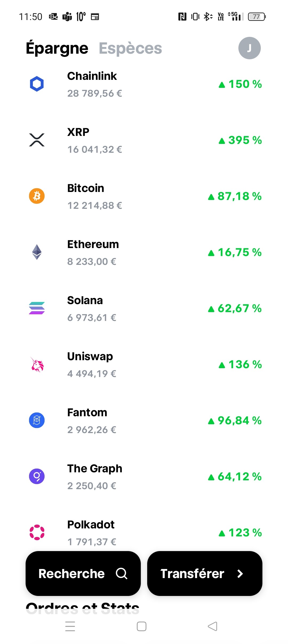Switch to the Espèces tab

130,48
